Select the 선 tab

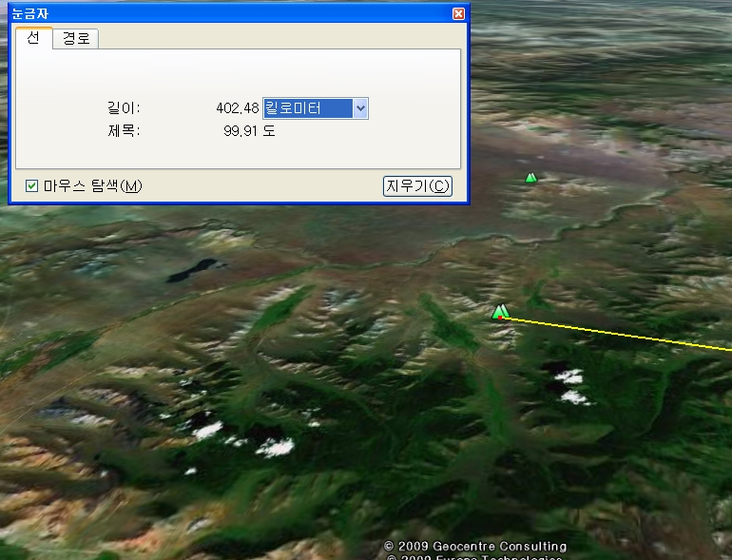33,37
